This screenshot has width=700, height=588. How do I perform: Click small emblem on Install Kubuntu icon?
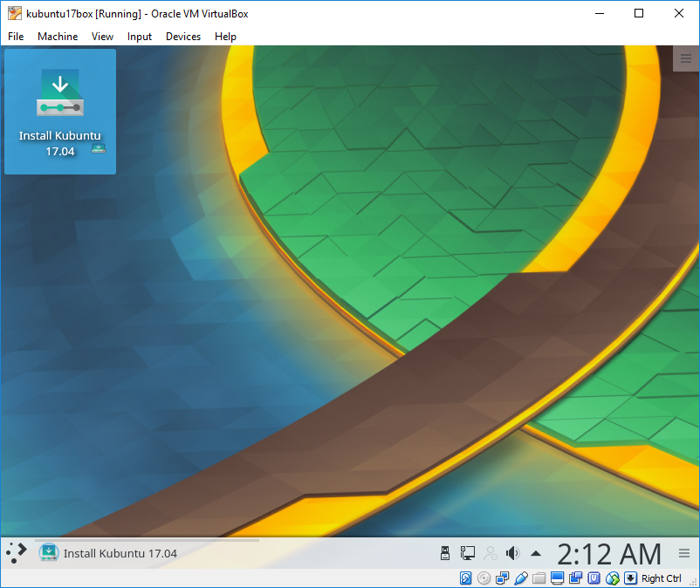(x=99, y=148)
